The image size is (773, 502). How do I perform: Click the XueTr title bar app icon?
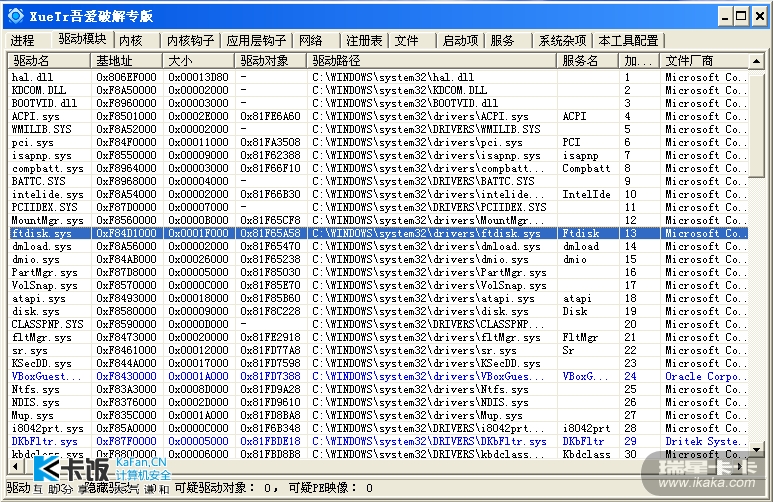pos(15,16)
